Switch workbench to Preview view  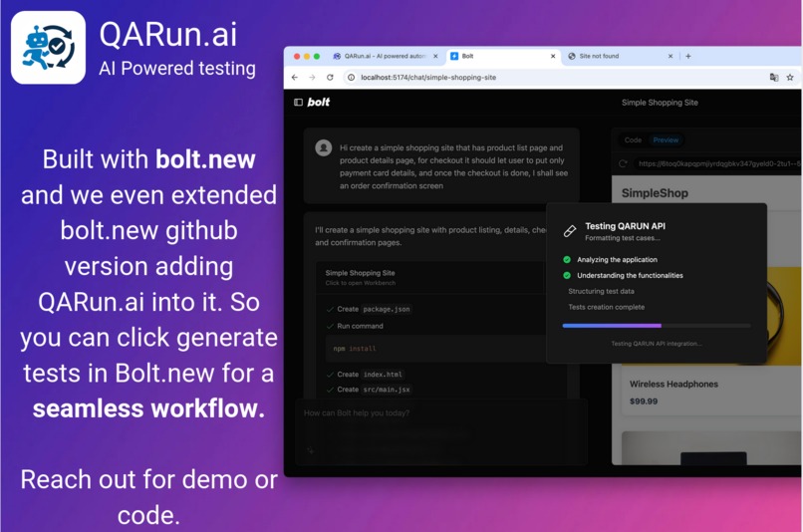[666, 139]
